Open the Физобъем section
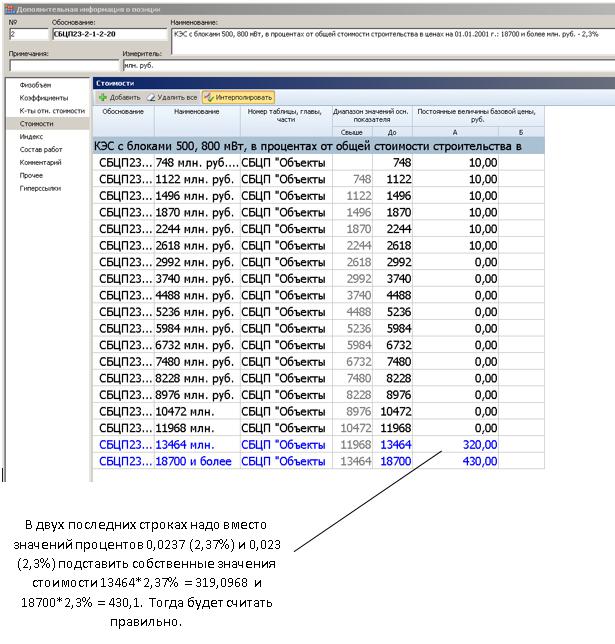 35,85
